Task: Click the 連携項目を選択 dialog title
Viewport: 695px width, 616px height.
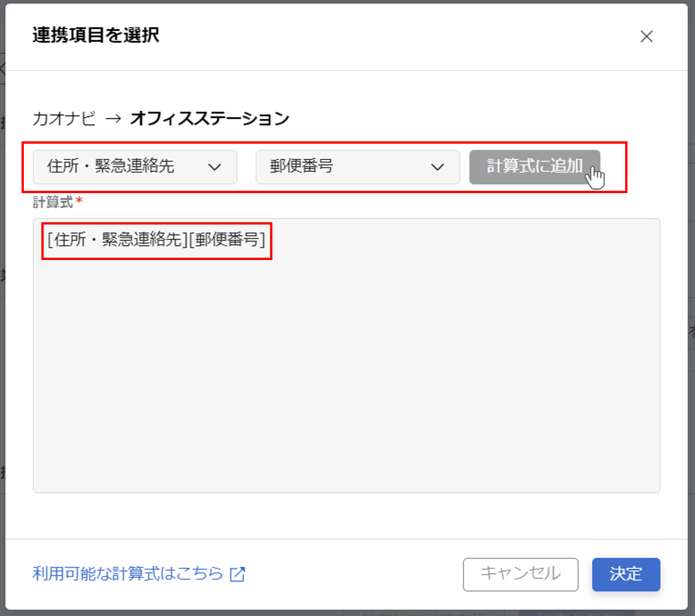Action: (96, 35)
